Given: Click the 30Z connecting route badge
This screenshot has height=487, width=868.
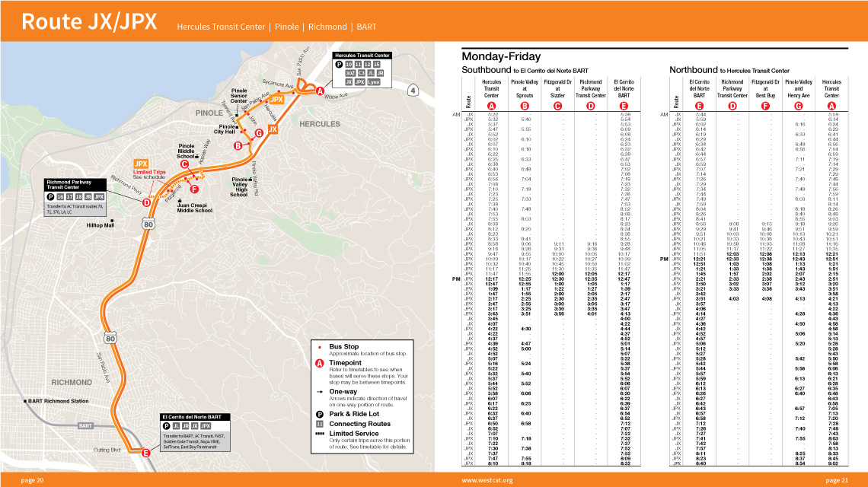Looking at the screenshot, I should pos(350,73).
